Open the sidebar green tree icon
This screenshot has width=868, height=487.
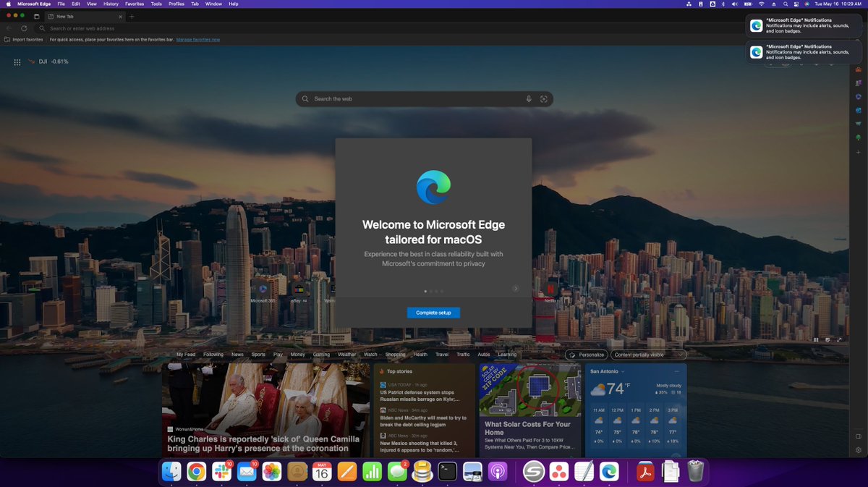pyautogui.click(x=858, y=137)
